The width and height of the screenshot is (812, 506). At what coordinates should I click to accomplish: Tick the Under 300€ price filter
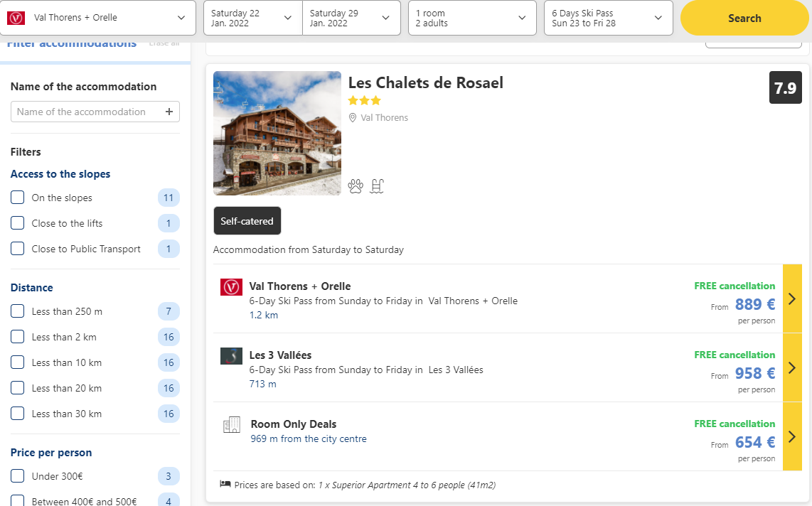(18, 476)
